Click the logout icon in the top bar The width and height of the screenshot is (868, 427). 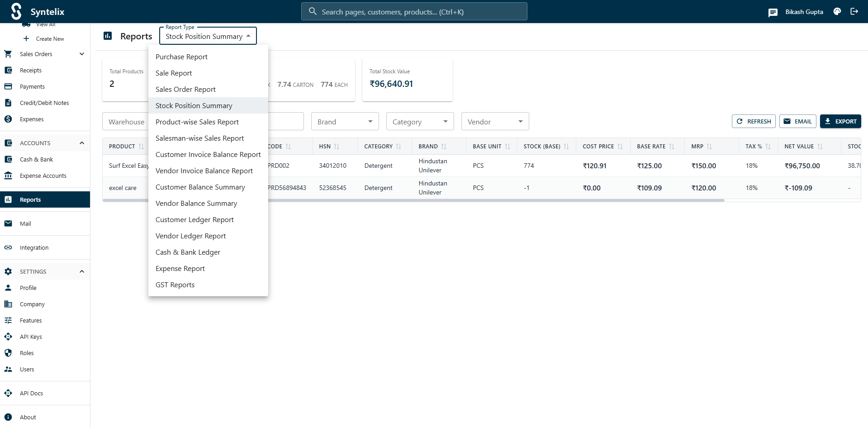854,11
